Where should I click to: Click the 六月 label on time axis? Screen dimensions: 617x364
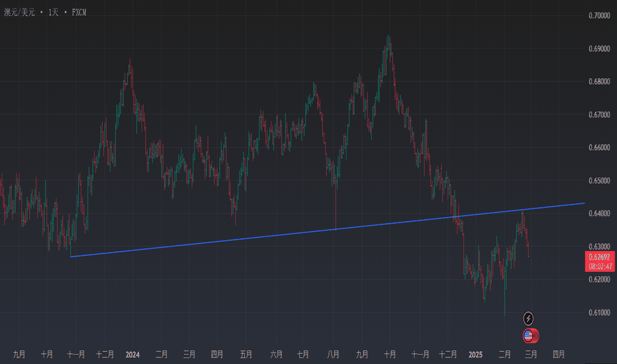click(x=275, y=354)
